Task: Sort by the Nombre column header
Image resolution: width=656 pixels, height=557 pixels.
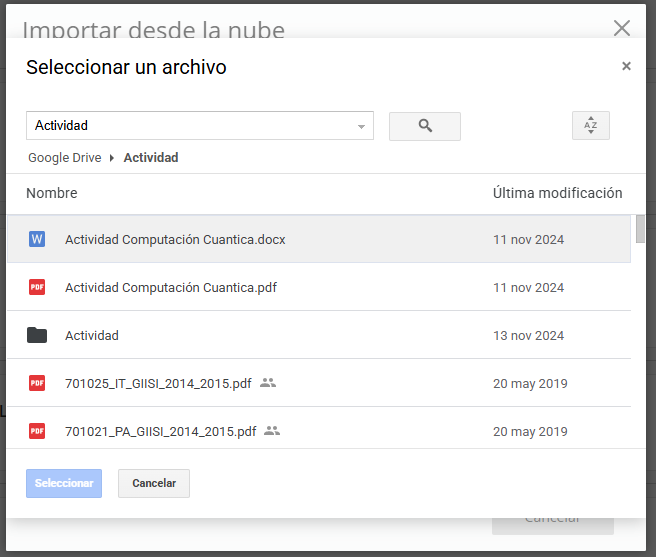Action: click(x=52, y=193)
